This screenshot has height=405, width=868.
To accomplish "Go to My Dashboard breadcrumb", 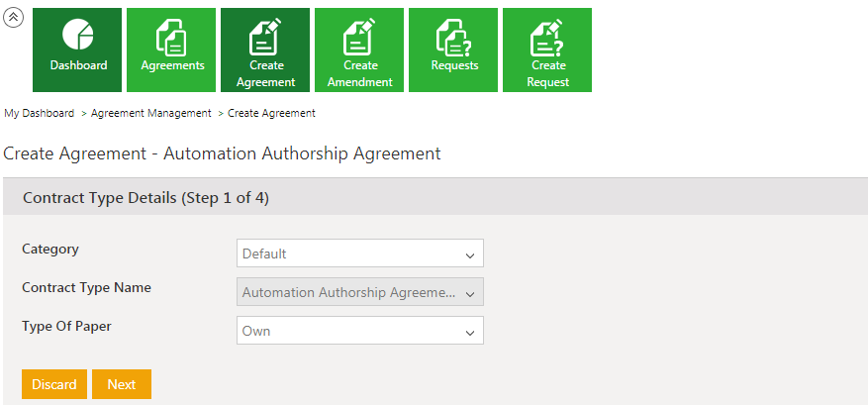I will [40, 114].
